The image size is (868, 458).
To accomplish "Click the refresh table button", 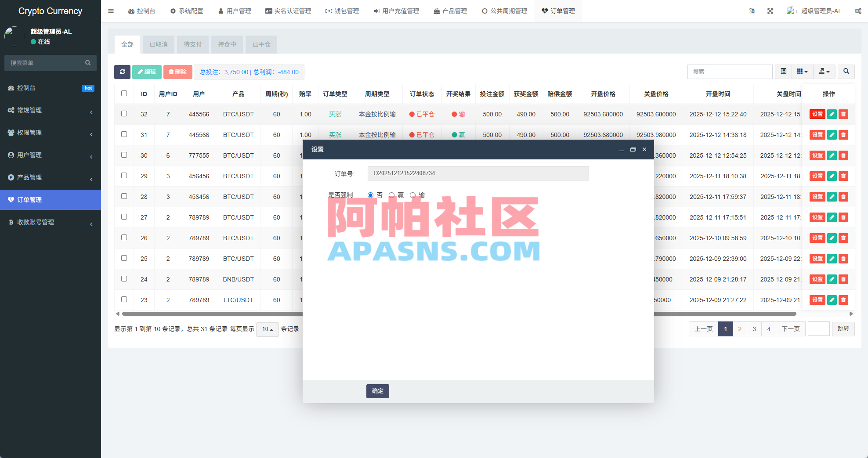I will tap(122, 72).
